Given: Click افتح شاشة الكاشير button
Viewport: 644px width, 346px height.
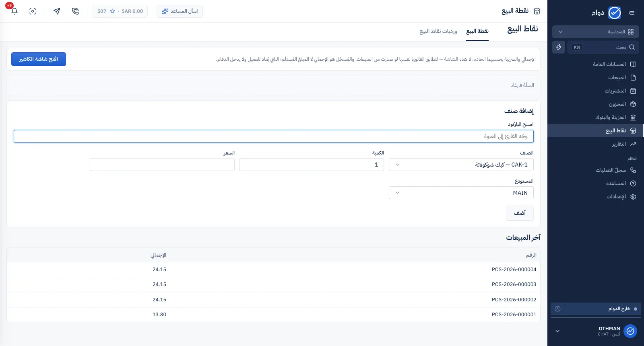Looking at the screenshot, I should (x=39, y=59).
